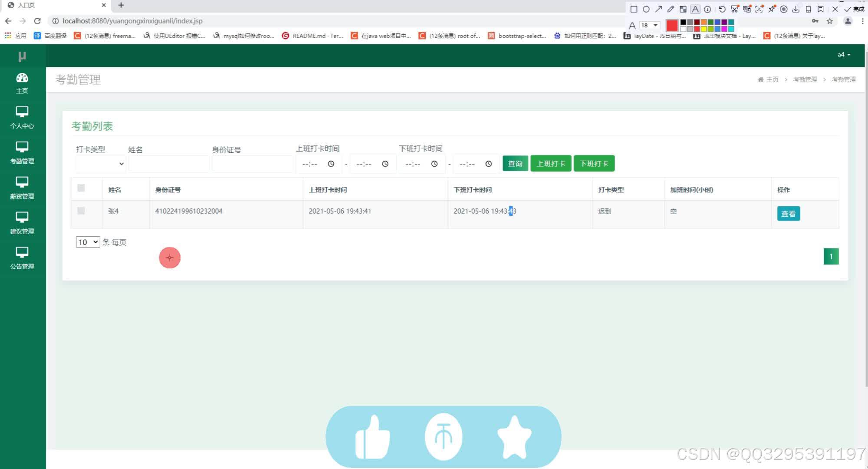Screen dimensions: 868x469
Task: Open clock picker for 上班打卡时间 end
Action: point(385,164)
